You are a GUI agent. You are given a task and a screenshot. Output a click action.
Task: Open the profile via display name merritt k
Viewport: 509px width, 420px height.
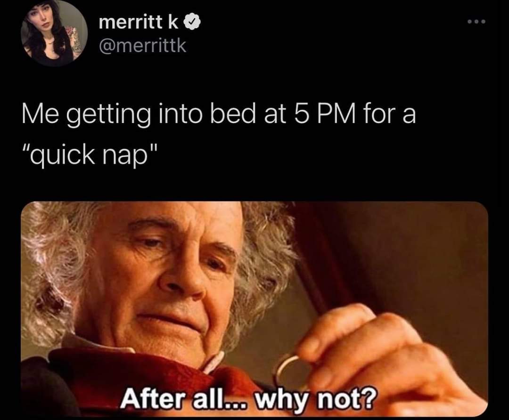(x=139, y=23)
